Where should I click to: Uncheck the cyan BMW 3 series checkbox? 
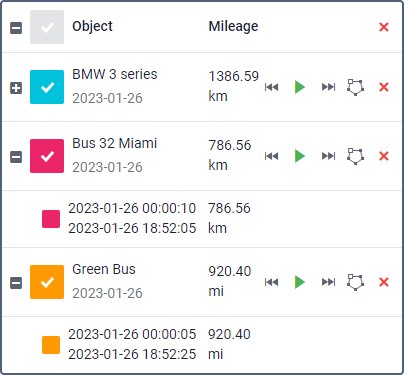(47, 87)
